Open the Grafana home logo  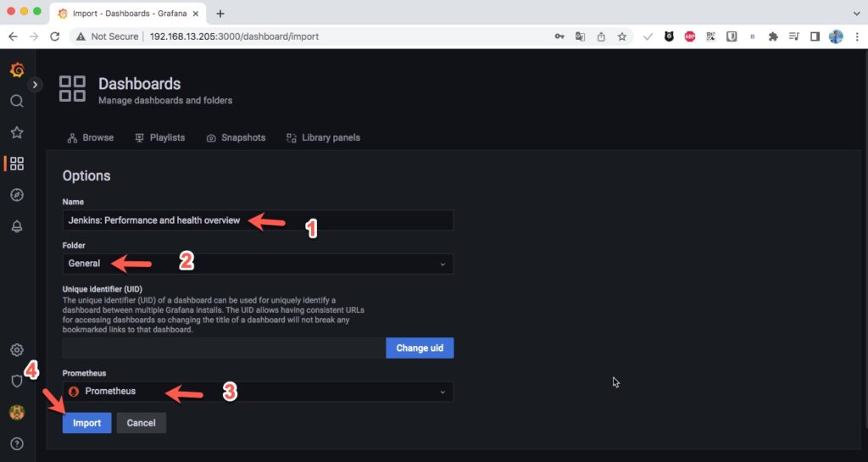click(17, 70)
